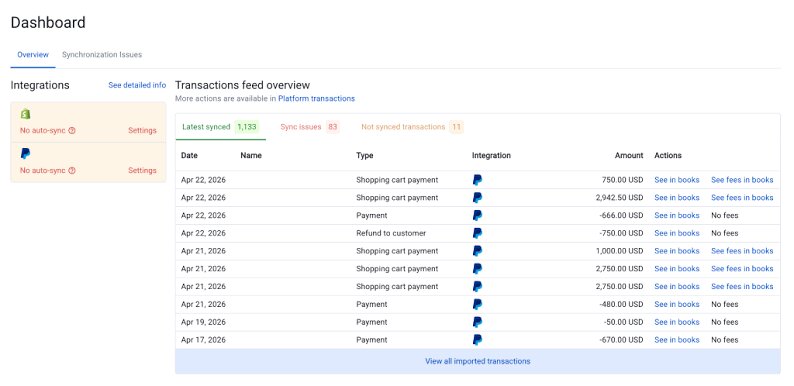Click help icon beside PayPal No auto-sync
Screen dimensions: 794x386
click(x=72, y=171)
